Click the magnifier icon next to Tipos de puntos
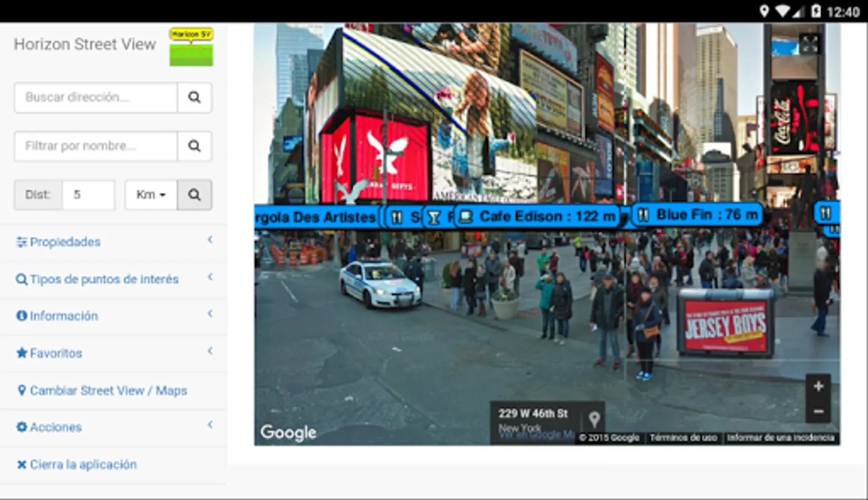Image resolution: width=868 pixels, height=500 pixels. pos(22,279)
